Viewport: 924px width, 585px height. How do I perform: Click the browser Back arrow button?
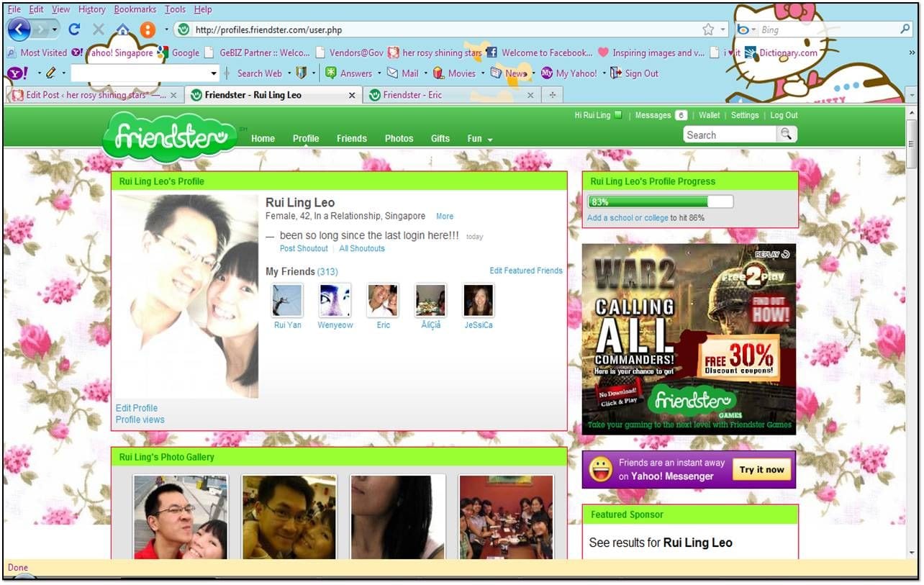click(19, 30)
